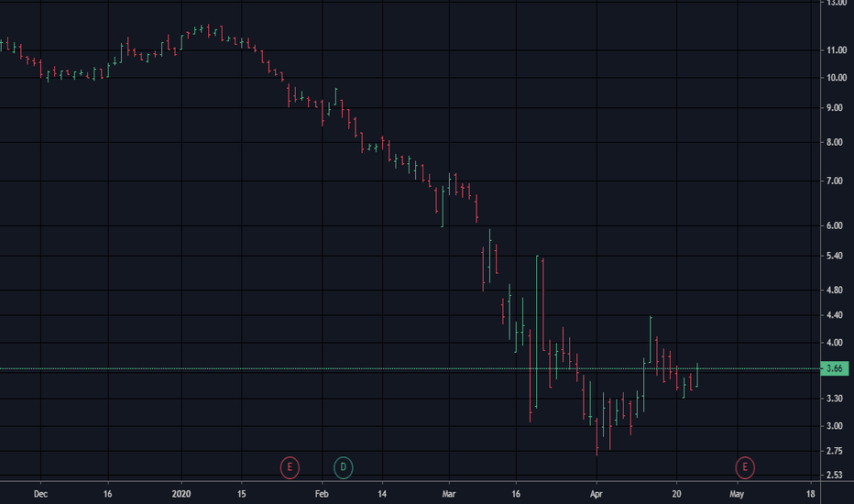Click the 14 date label after Feb
The image size is (854, 504).
point(382,494)
